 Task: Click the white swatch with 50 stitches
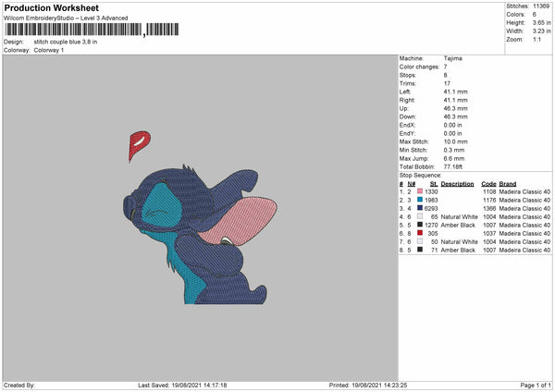pyautogui.click(x=420, y=241)
